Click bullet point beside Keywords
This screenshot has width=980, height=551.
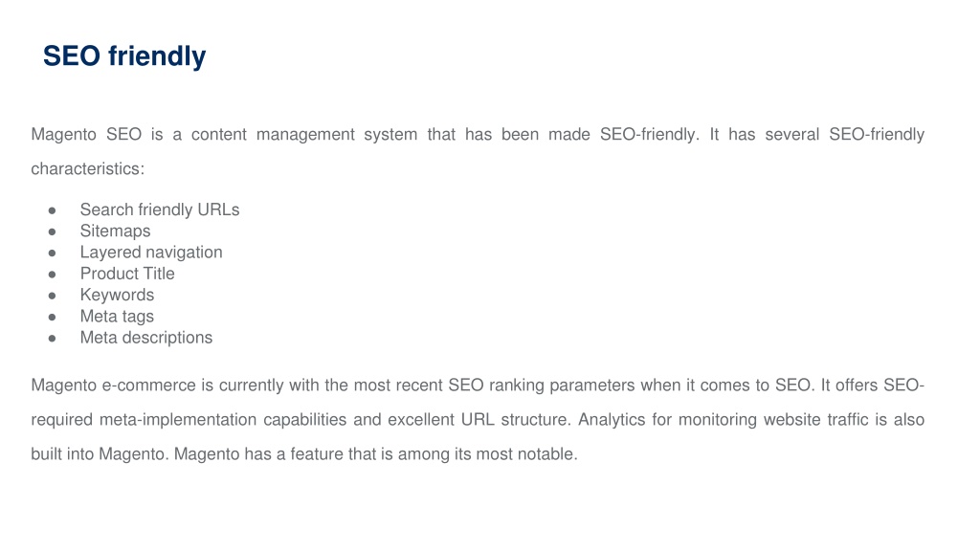(x=52, y=296)
